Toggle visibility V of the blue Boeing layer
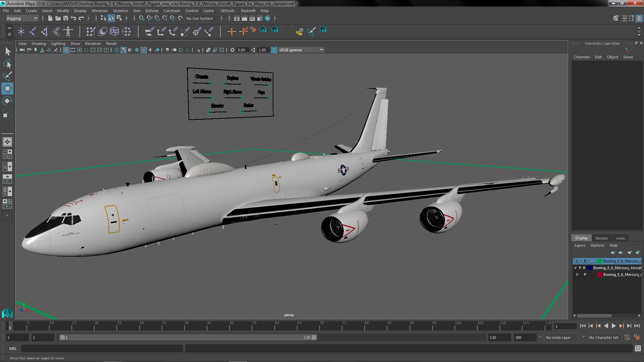Viewport: 644px width, 362px height. (576, 268)
